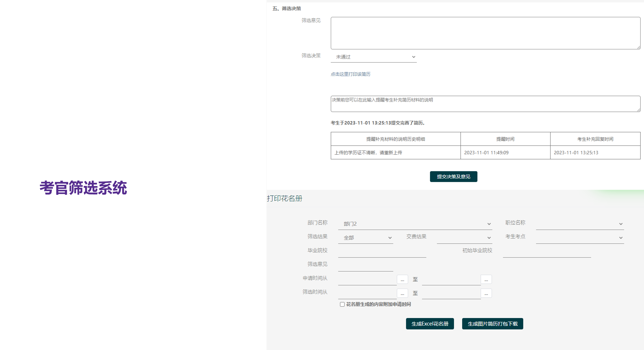Open date picker for 筛选时间 end date

(x=486, y=293)
